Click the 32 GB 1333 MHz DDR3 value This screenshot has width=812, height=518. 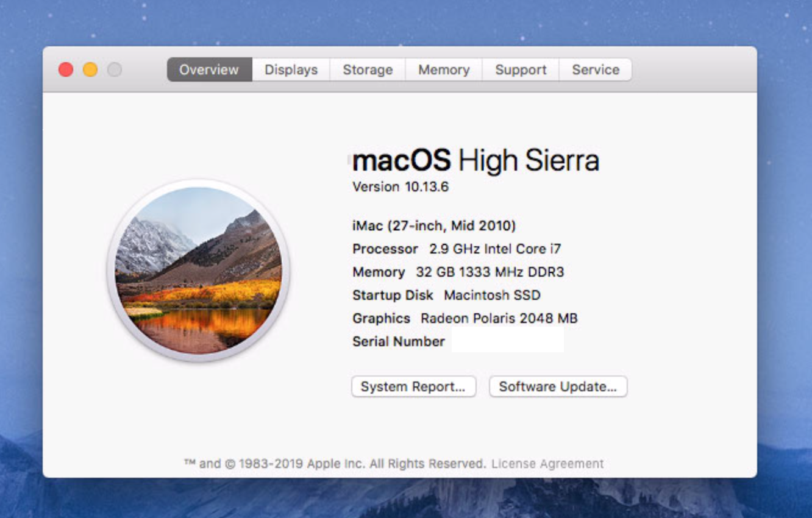click(490, 272)
